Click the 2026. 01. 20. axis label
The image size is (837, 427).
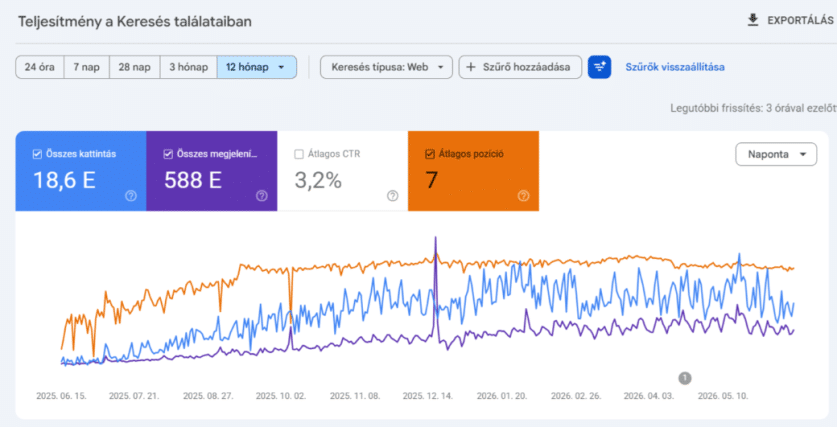point(502,396)
